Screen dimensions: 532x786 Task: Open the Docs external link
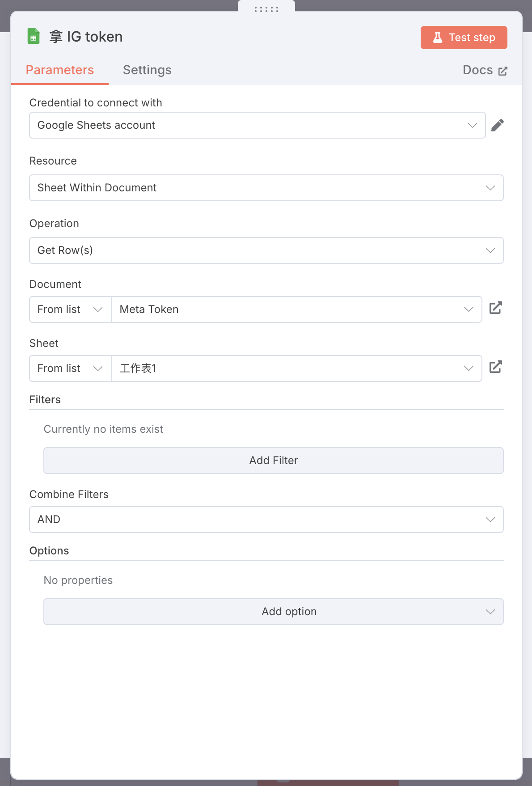coord(485,70)
